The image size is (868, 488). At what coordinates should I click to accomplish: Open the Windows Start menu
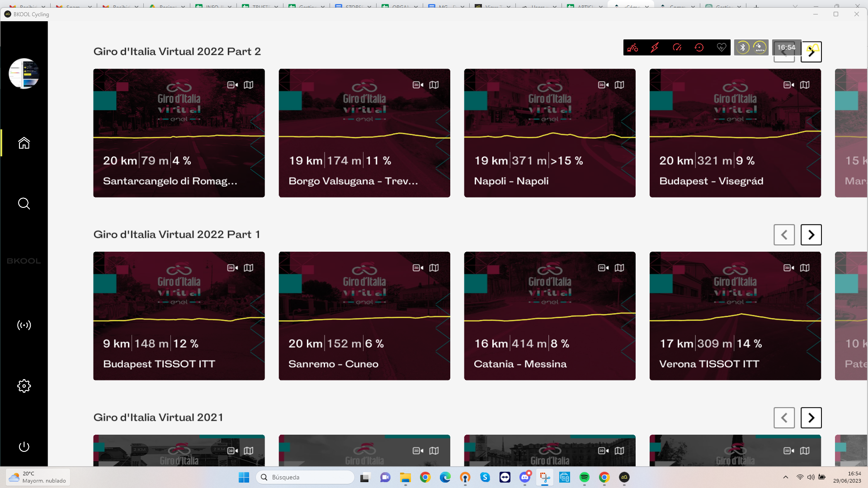244,477
